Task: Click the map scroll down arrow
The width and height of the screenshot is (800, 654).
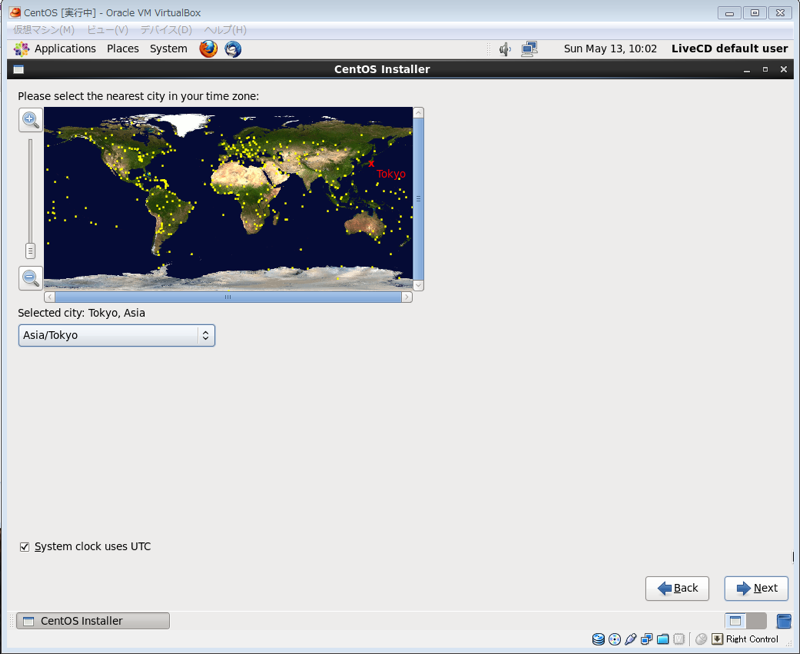Action: pyautogui.click(x=418, y=286)
